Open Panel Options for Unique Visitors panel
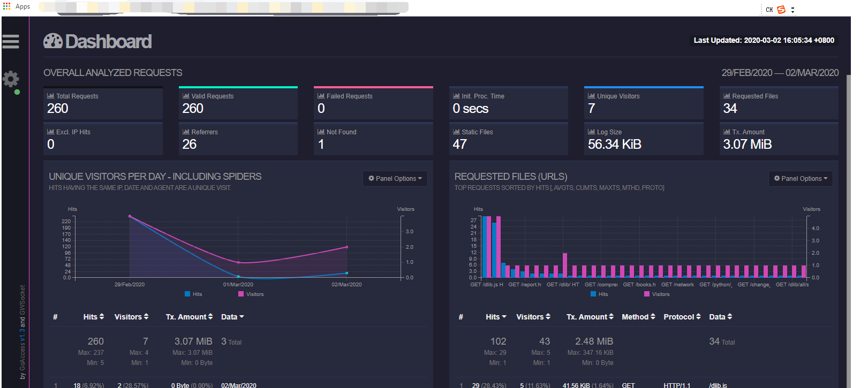Viewport: 868px width, 388px height. click(x=395, y=179)
